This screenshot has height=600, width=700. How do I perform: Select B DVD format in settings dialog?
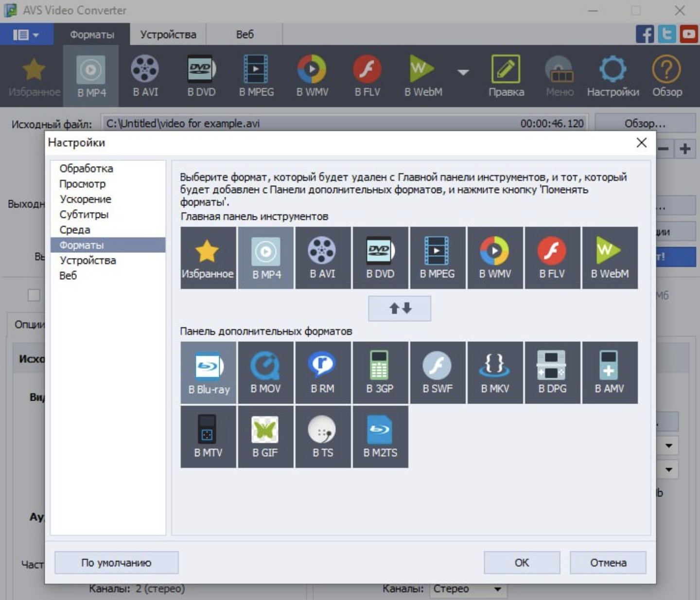[x=380, y=258]
